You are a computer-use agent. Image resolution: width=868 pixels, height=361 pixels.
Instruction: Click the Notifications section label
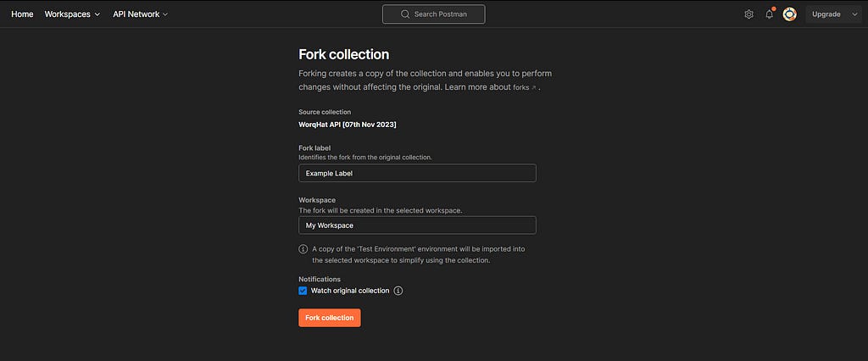point(320,279)
